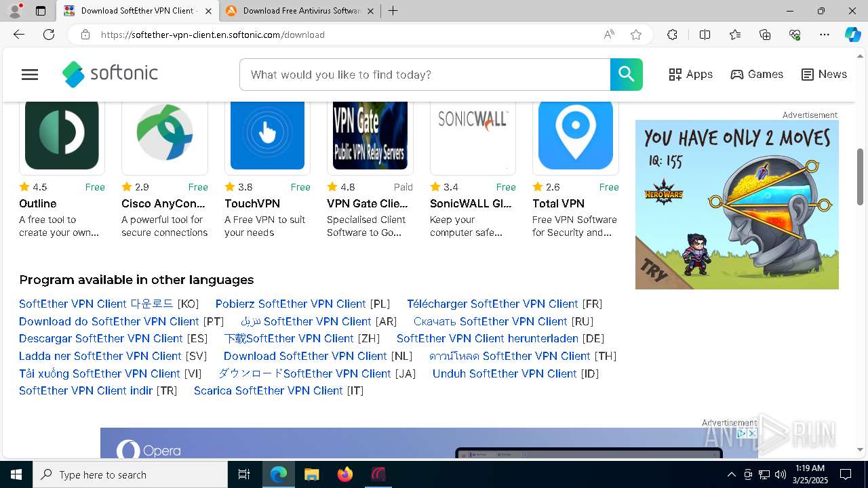Image resolution: width=868 pixels, height=488 pixels.
Task: Open the Tab actions menu icon
Action: [41, 11]
